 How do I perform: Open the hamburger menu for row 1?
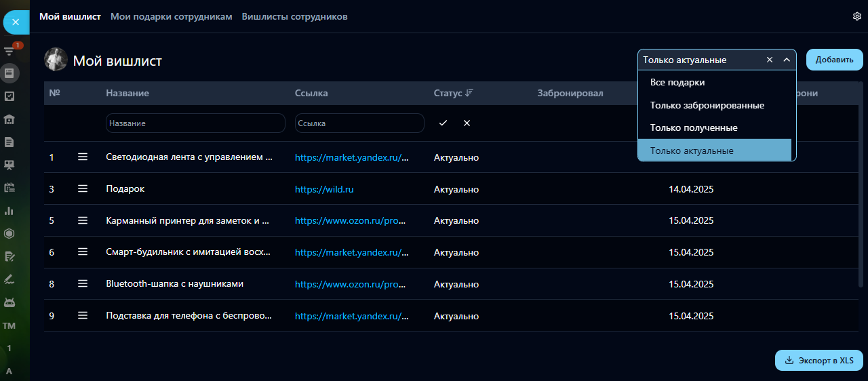point(83,157)
